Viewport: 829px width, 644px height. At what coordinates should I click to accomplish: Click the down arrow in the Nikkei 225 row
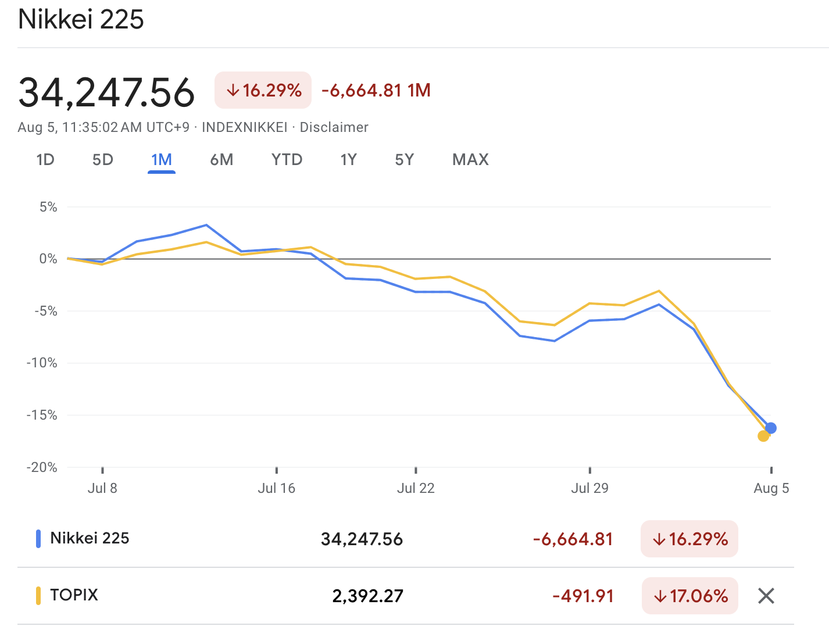(658, 539)
